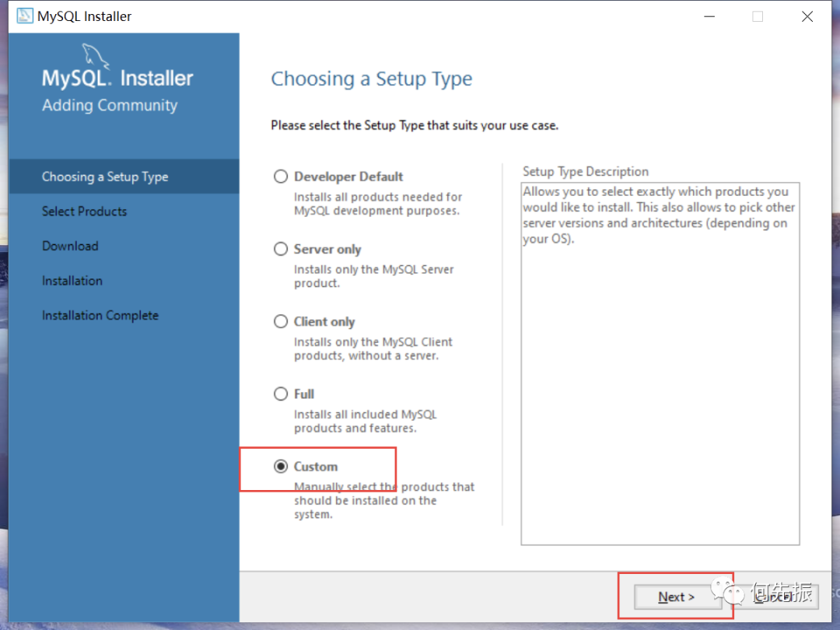Select the Full setup type
The image size is (840, 630).
tap(281, 394)
